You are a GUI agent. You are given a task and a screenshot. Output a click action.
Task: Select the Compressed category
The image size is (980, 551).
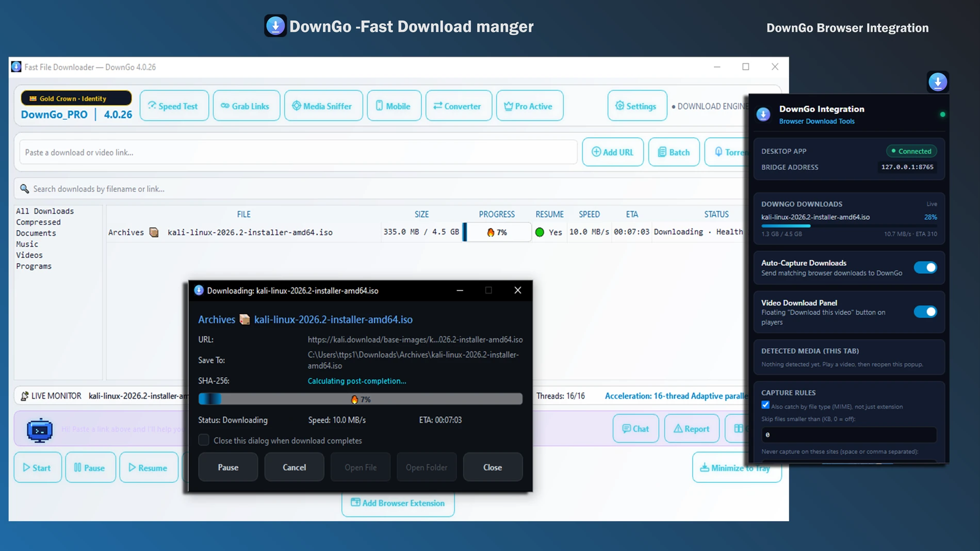38,222
